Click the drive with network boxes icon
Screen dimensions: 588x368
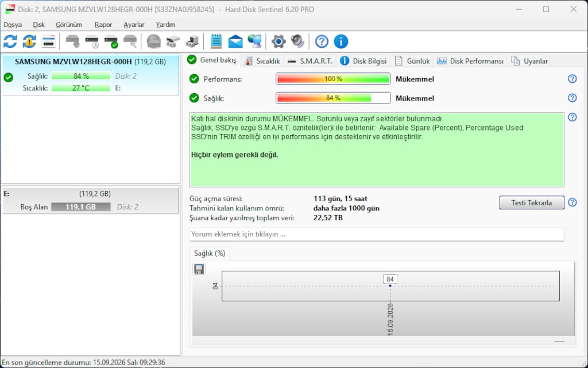tap(173, 41)
